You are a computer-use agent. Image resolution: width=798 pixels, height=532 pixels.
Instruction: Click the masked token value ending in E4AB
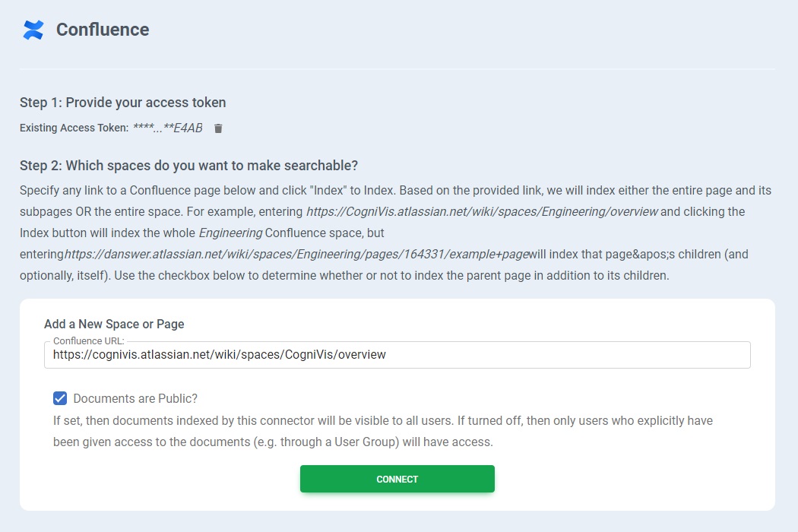[167, 128]
